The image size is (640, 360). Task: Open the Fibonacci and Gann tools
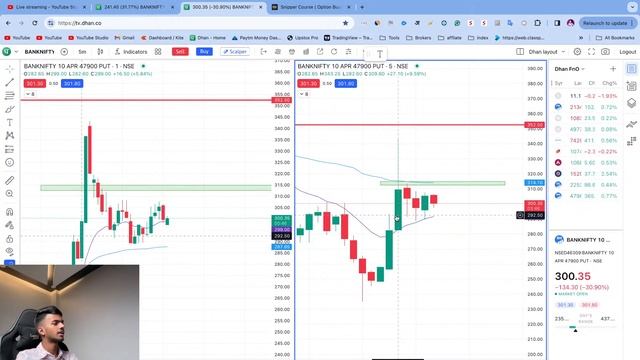pos(9,96)
